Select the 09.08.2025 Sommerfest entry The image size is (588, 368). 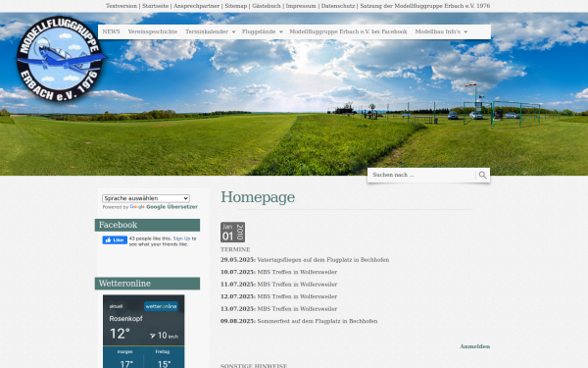(299, 321)
